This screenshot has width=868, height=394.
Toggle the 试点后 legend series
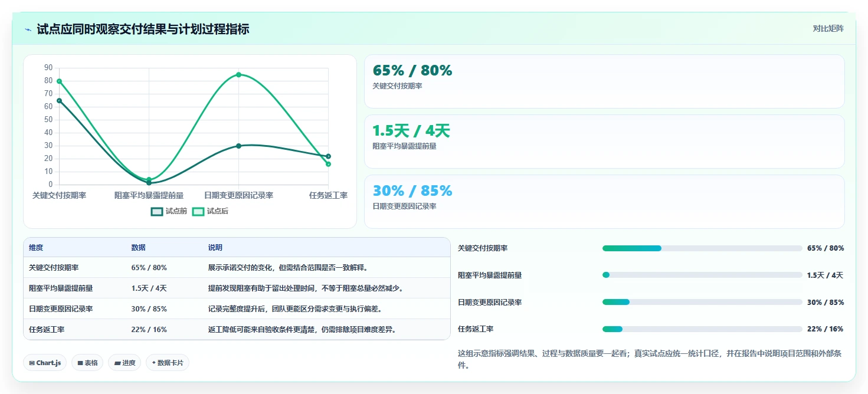[x=210, y=211]
